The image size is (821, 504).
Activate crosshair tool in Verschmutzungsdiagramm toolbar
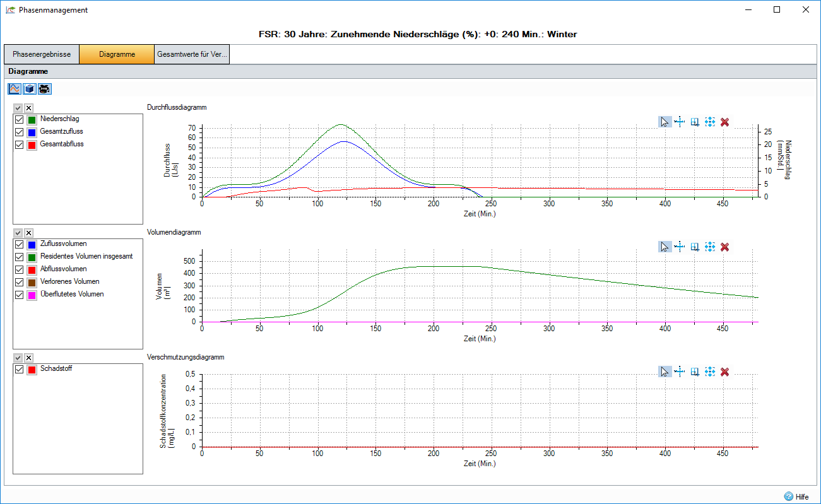[680, 372]
